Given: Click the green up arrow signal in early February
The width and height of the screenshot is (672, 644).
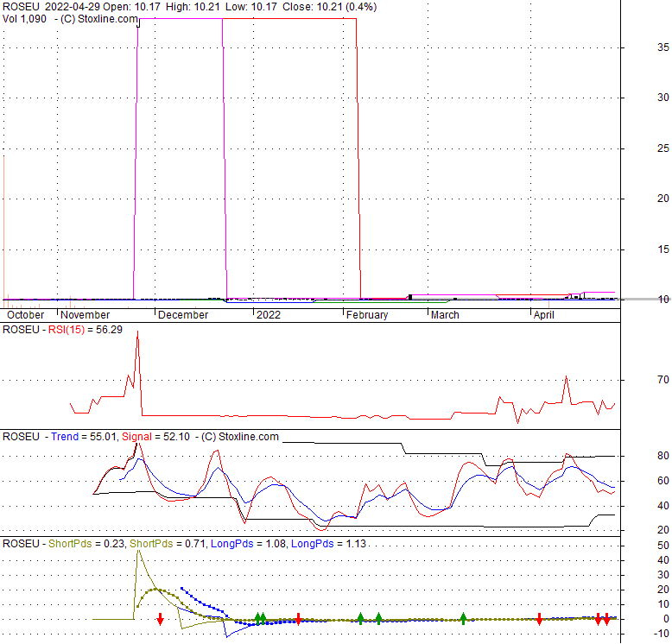Looking at the screenshot, I should [x=361, y=619].
